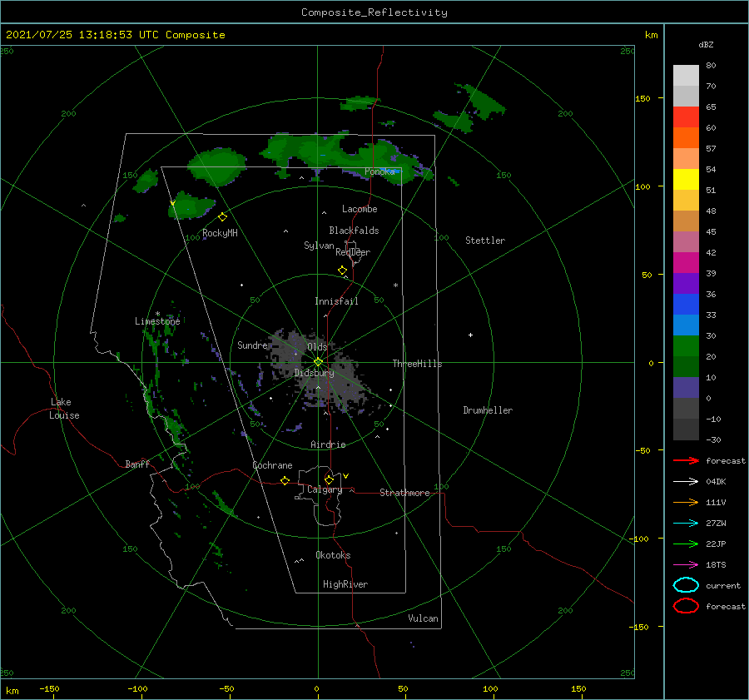Screen dimensions: 749x700
Task: Click the yellow diamond marker above Calgary
Action: pyautogui.click(x=329, y=479)
